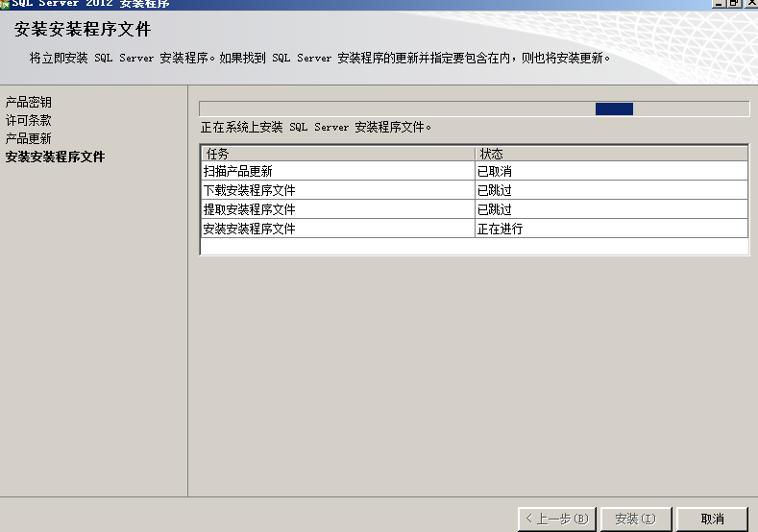Cancel setup with the 取消 button
The height and width of the screenshot is (532, 758).
pyautogui.click(x=712, y=519)
